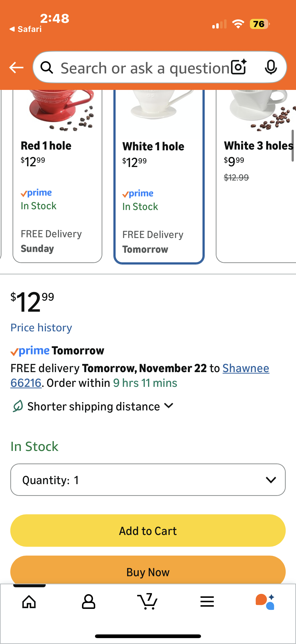Open the Rufus AI assistant icon
This screenshot has height=644, width=296.
click(265, 601)
